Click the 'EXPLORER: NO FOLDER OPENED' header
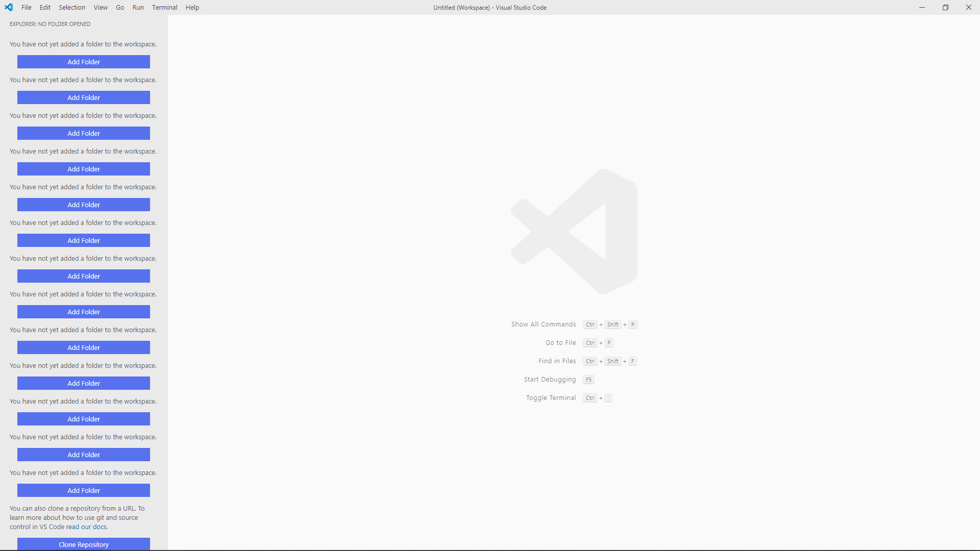This screenshot has width=980, height=551. [50, 23]
